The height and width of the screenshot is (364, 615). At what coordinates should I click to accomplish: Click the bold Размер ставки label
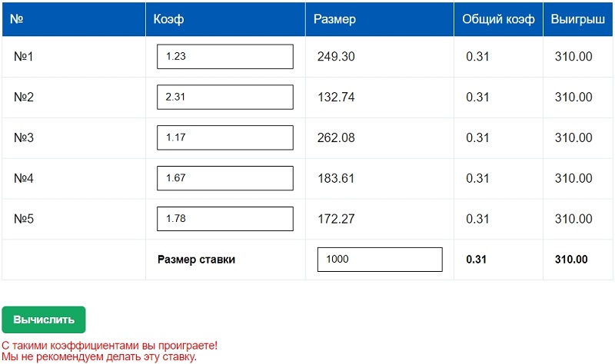point(196,260)
